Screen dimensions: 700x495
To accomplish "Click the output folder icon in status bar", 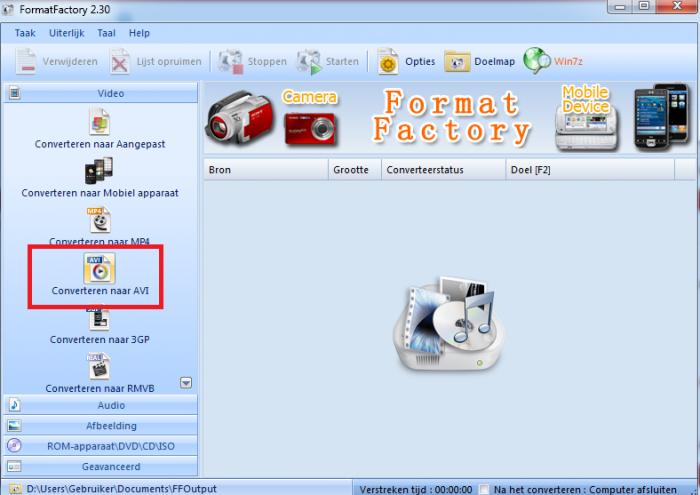I will (15, 489).
